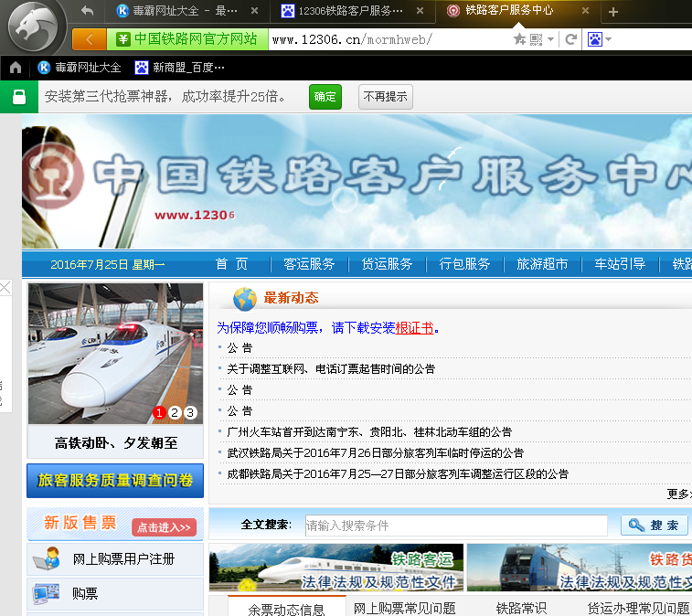Click the China Railway red logo
The image size is (692, 616).
[x=55, y=175]
